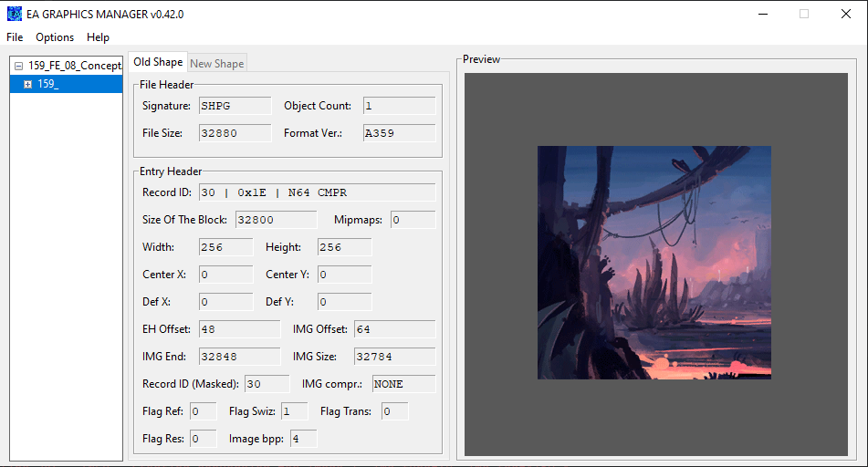Click the IMG End field showing 32848

pos(240,357)
